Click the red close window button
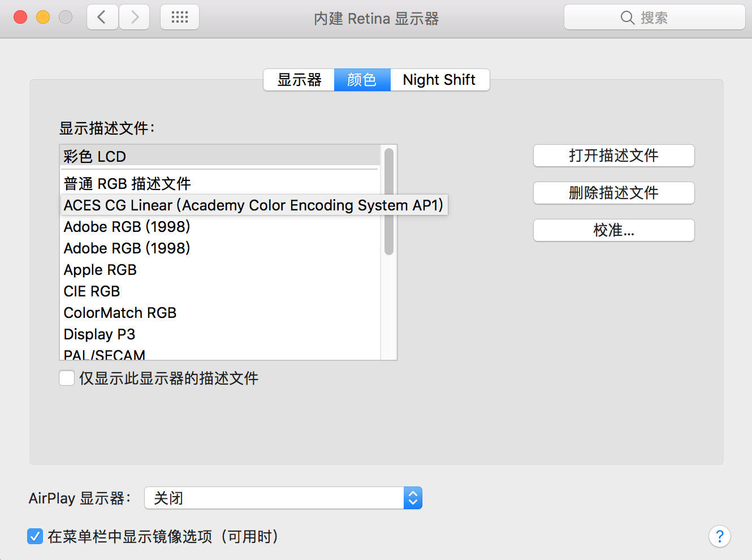This screenshot has height=560, width=752. (20, 17)
